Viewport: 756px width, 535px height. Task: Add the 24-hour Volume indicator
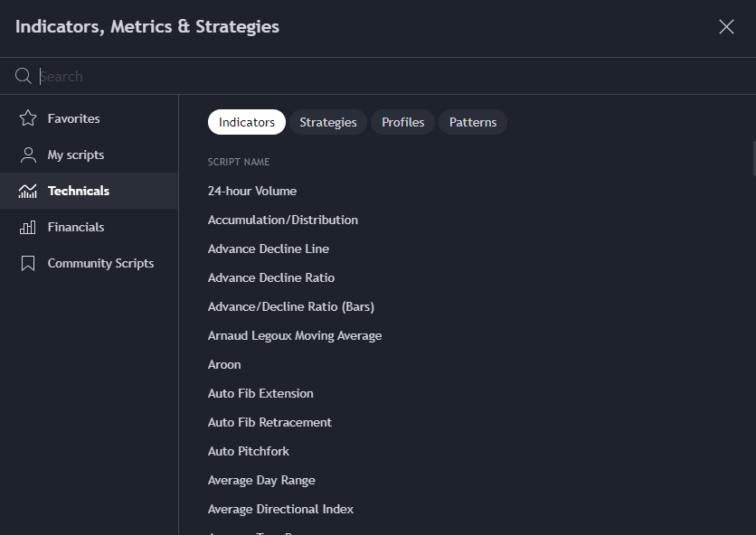pos(252,191)
